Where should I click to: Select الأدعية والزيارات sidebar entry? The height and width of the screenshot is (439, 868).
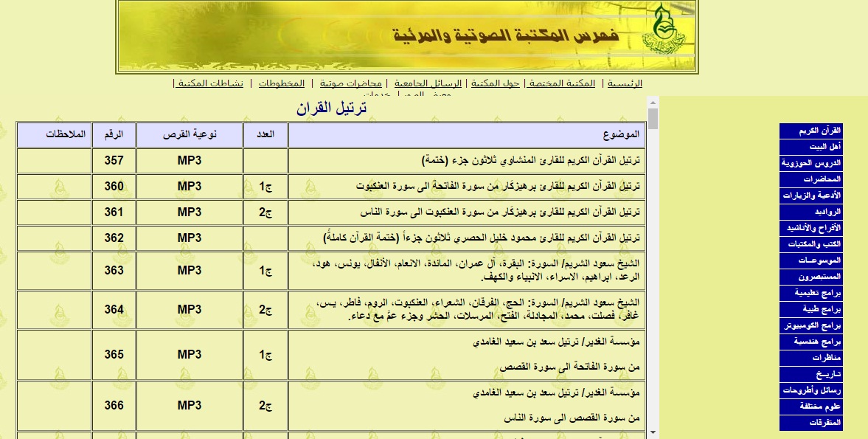[x=811, y=196]
